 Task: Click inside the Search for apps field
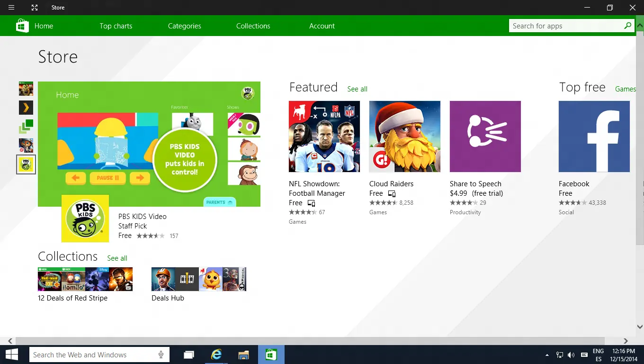[x=559, y=26]
